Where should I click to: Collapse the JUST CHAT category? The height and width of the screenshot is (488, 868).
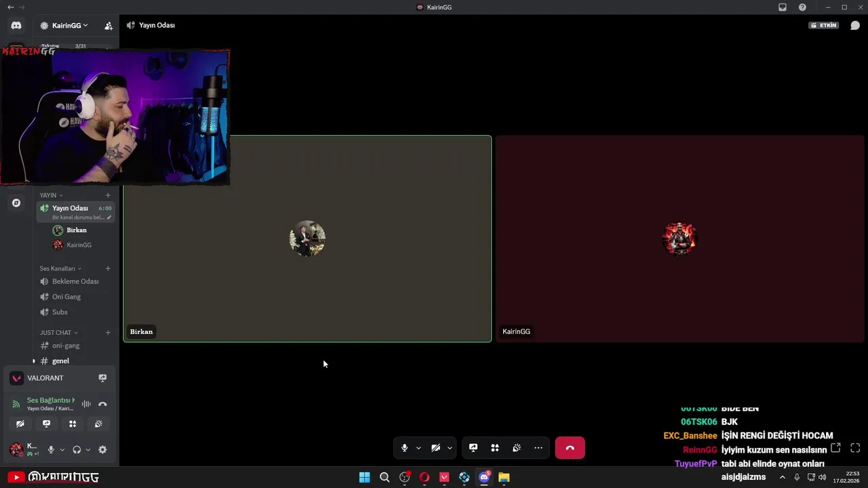click(58, 333)
